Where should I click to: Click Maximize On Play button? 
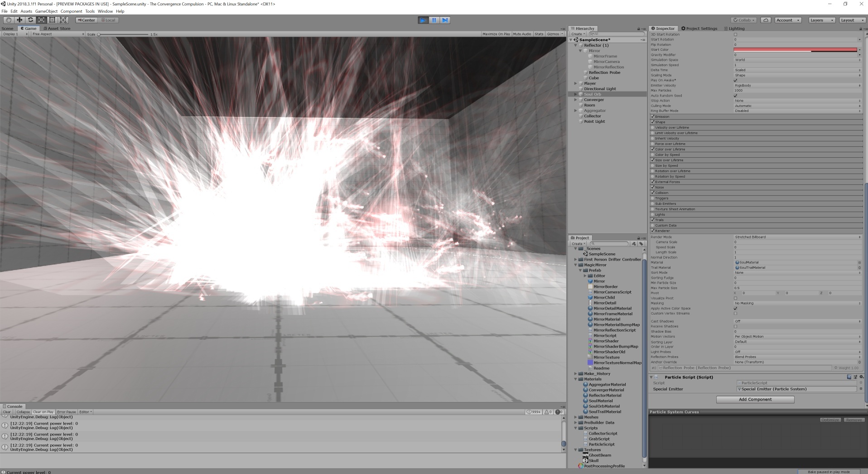496,34
